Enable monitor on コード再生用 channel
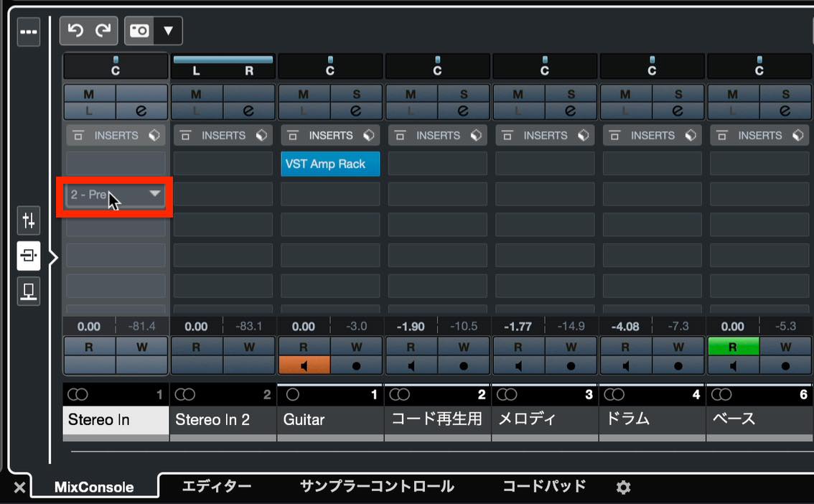 411,365
